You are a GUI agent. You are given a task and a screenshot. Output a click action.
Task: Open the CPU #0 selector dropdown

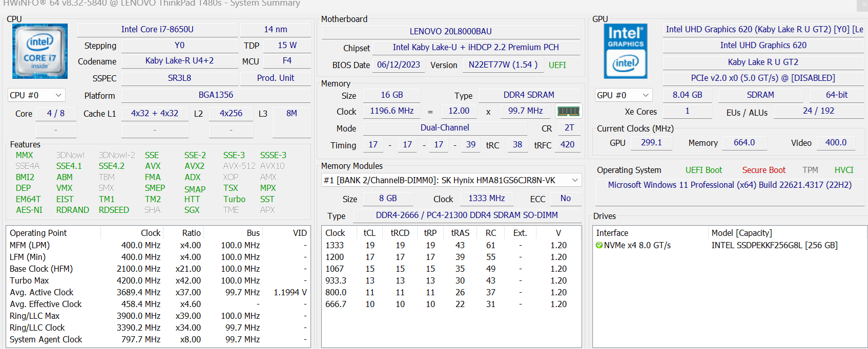pos(36,95)
